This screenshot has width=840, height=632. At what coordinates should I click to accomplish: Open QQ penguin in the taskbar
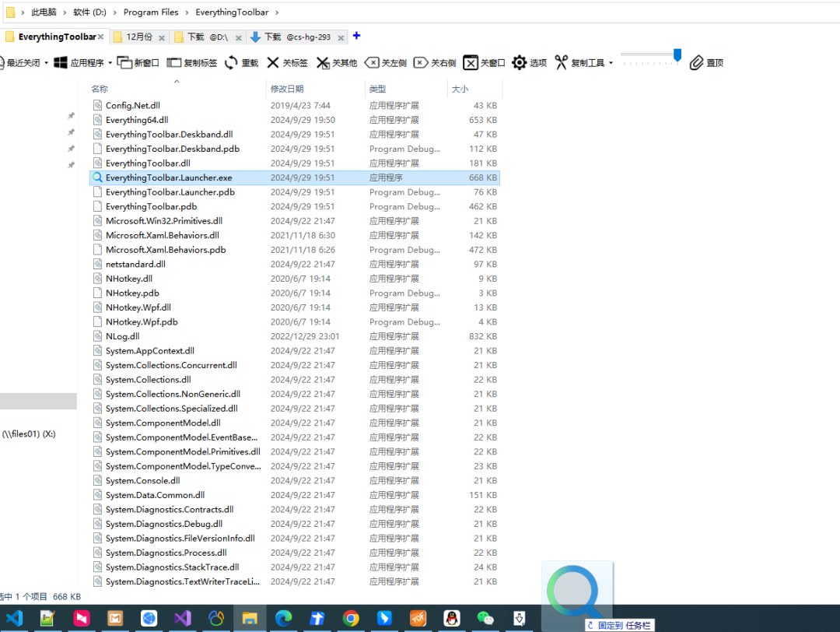click(x=452, y=618)
